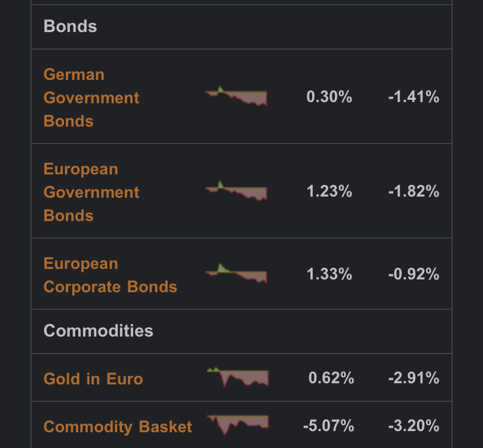The height and width of the screenshot is (448, 483).
Task: Click the European Government Bonds sparkline chart
Action: click(236, 191)
